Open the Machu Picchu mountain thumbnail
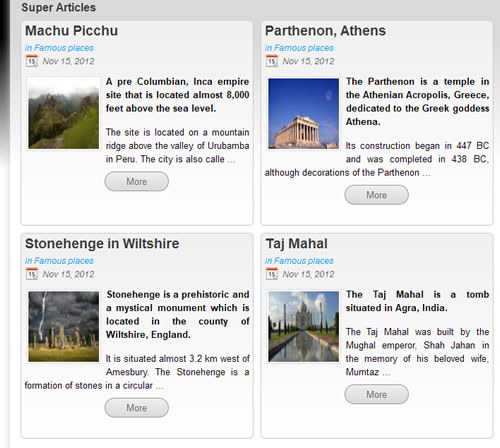Viewport: 500px width, 448px height. click(x=63, y=113)
